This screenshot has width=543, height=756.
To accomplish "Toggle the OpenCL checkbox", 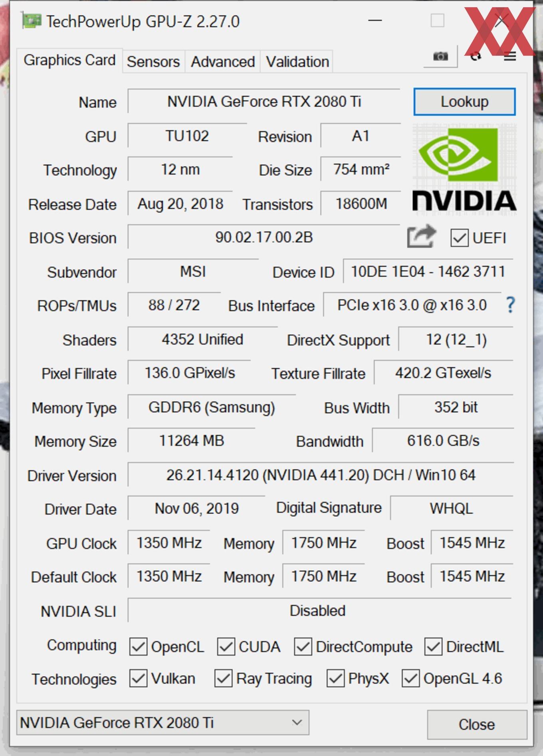I will click(x=138, y=647).
